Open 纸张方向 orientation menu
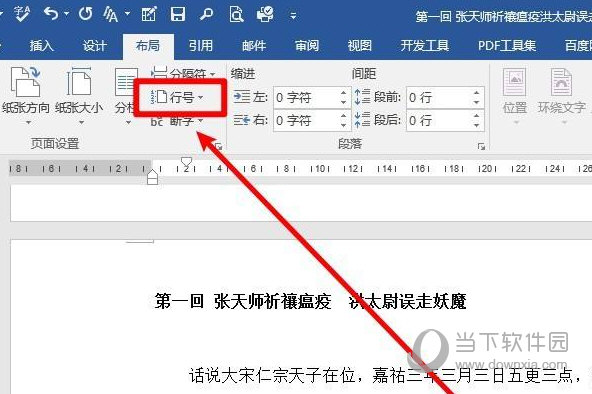The height and width of the screenshot is (394, 592). pyautogui.click(x=26, y=96)
